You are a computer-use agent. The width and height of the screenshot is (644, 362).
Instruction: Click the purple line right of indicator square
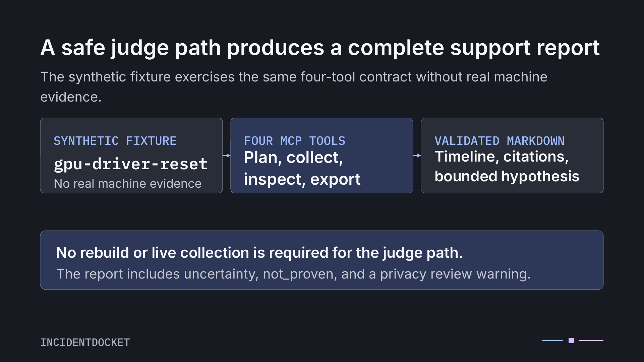(x=591, y=341)
